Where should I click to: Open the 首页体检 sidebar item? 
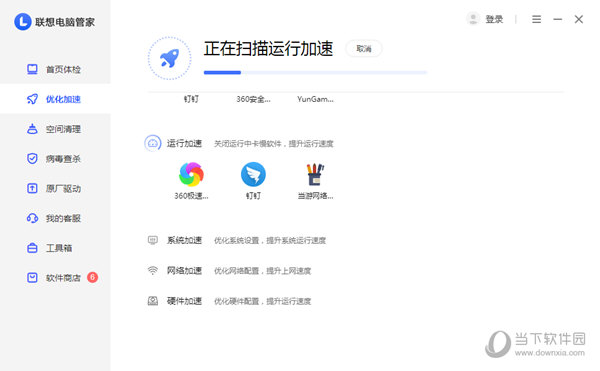55,69
